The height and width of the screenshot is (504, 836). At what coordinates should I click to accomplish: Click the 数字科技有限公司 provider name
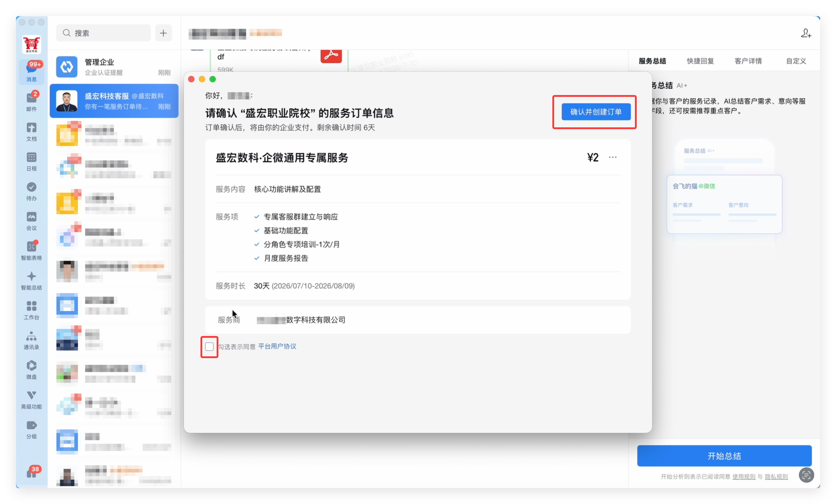[316, 320]
